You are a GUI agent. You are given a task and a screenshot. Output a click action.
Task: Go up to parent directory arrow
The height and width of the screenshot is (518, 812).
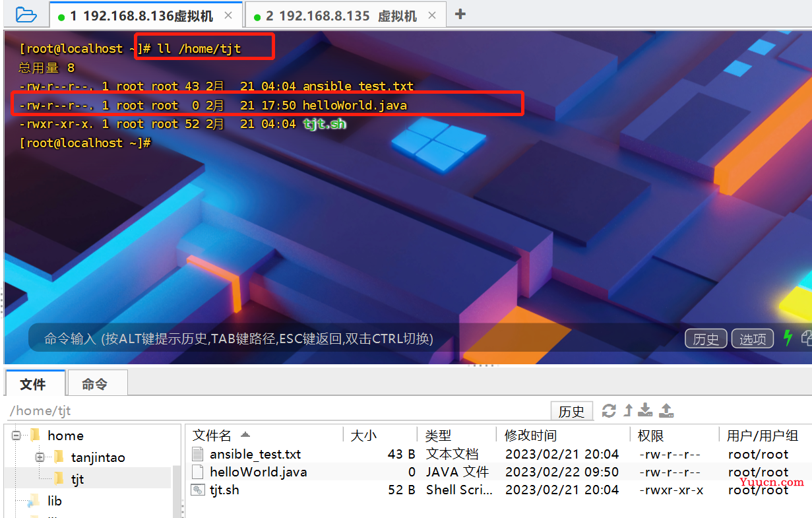coord(628,410)
